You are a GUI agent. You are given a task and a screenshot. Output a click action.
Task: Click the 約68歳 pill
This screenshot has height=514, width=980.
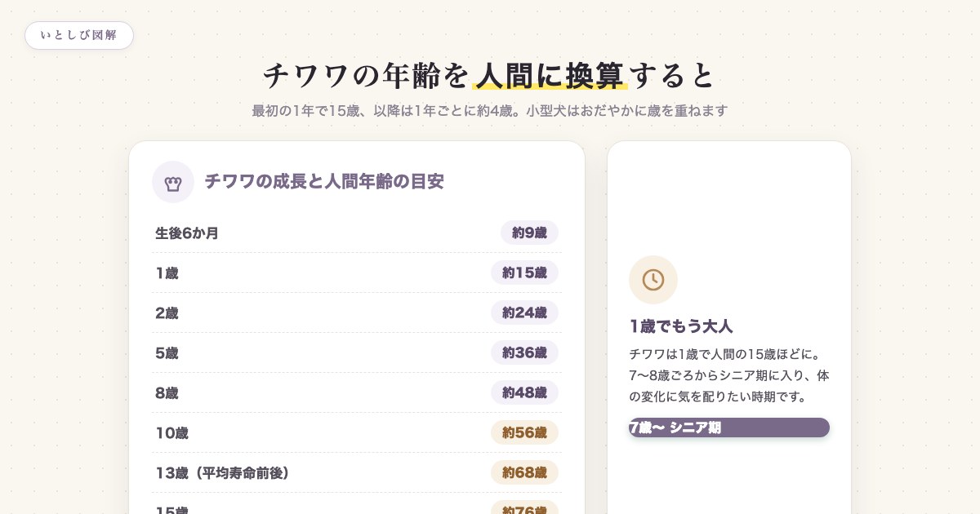(524, 472)
